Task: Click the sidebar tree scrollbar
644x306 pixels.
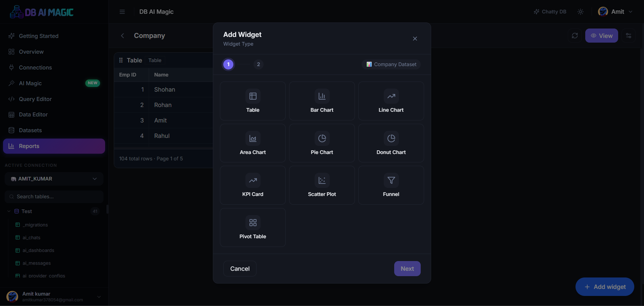Action: (x=107, y=209)
